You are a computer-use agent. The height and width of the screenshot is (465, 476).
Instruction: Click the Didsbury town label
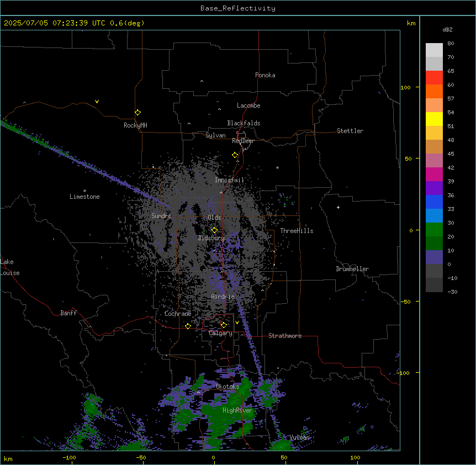point(211,238)
